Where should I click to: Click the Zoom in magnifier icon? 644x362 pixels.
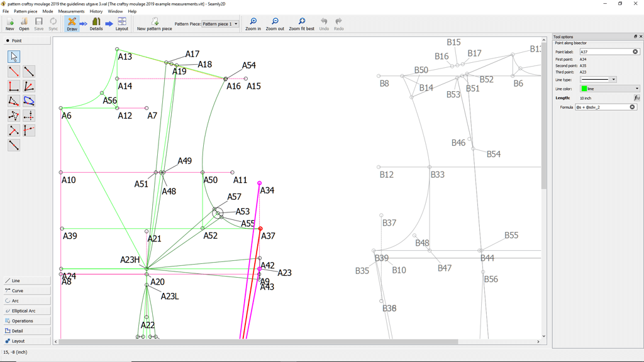(253, 22)
